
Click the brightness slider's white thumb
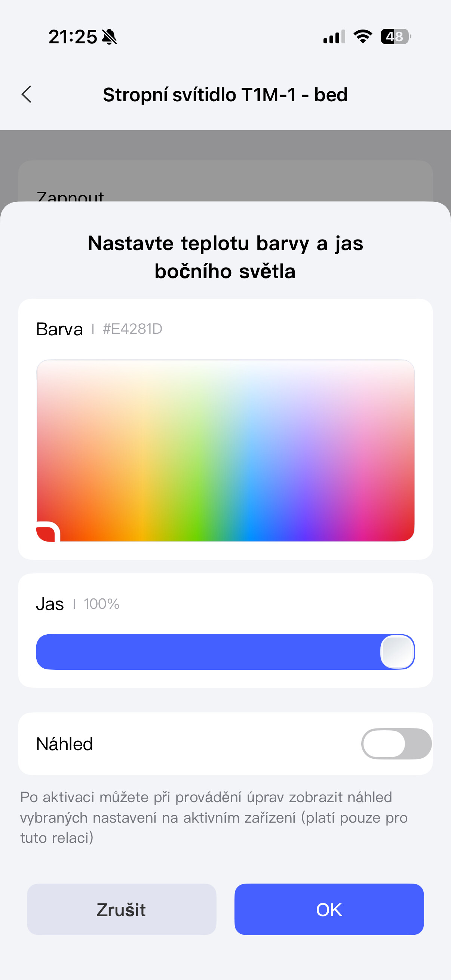click(397, 652)
